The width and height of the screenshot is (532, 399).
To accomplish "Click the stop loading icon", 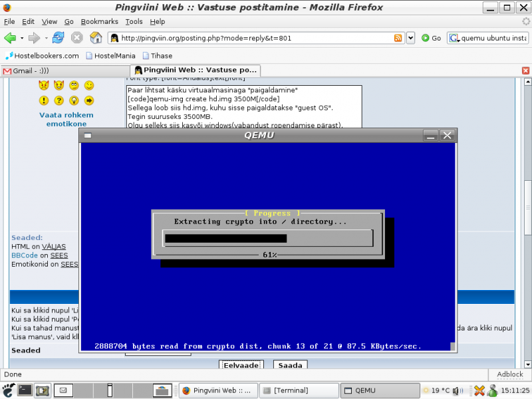I will point(76,38).
